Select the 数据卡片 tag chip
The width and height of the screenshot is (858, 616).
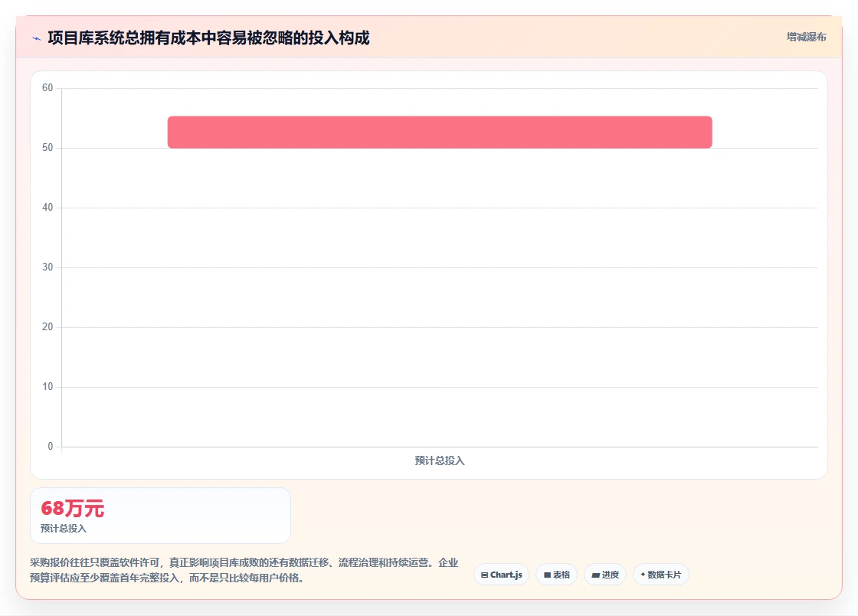[x=661, y=575]
